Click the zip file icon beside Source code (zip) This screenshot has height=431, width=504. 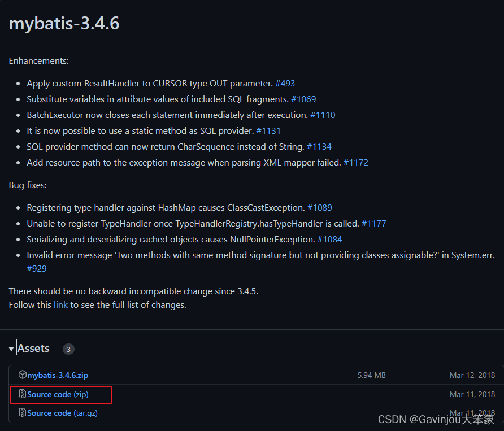click(23, 394)
